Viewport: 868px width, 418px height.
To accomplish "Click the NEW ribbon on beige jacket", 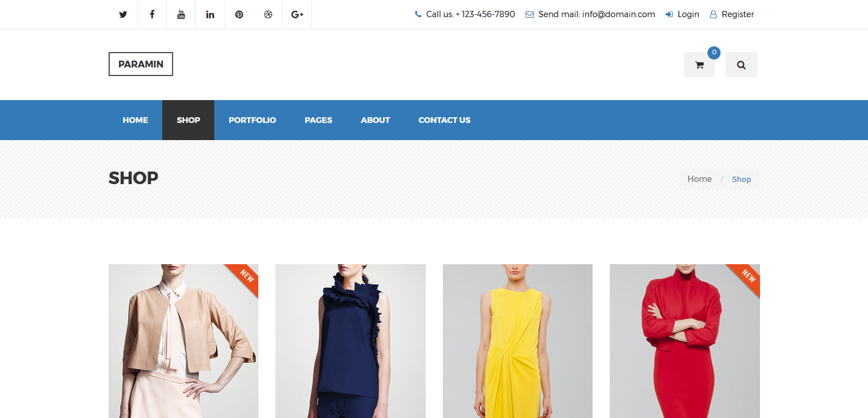I will [x=246, y=277].
